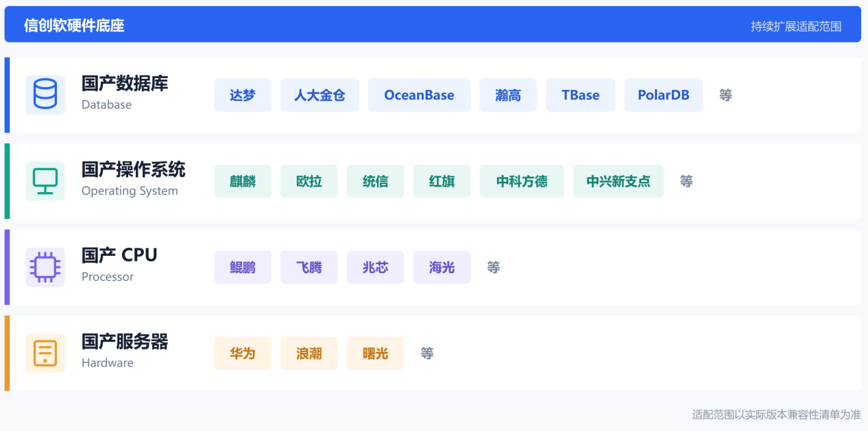Click the 浪潮 tag

tap(309, 353)
